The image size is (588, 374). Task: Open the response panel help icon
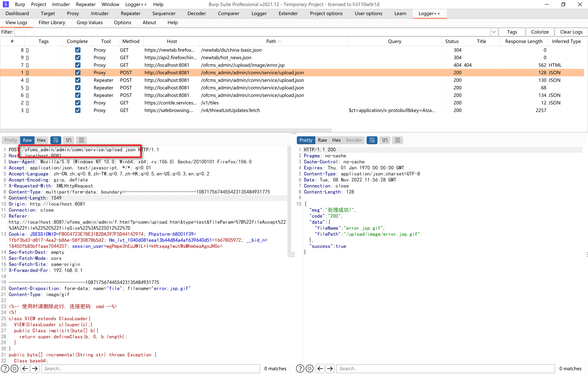300,368
